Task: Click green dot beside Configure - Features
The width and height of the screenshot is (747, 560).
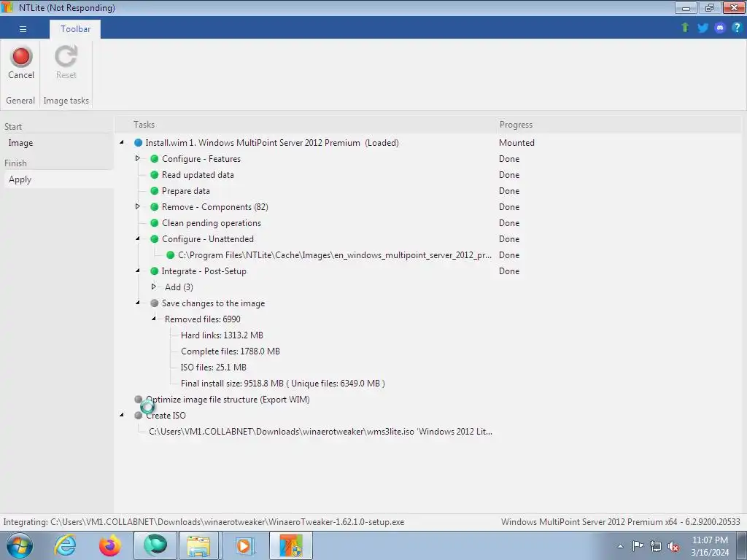Action: tap(155, 158)
